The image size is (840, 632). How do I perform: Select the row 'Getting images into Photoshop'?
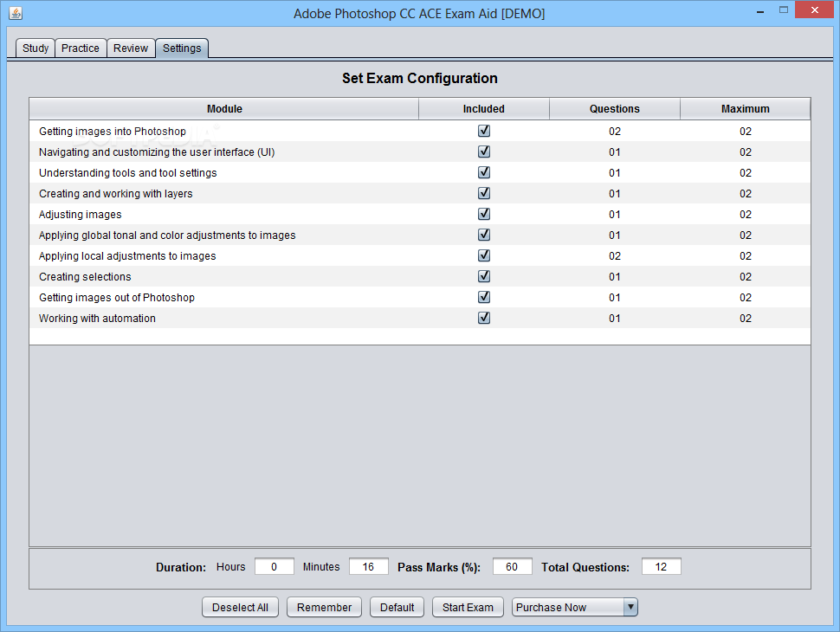[420, 132]
